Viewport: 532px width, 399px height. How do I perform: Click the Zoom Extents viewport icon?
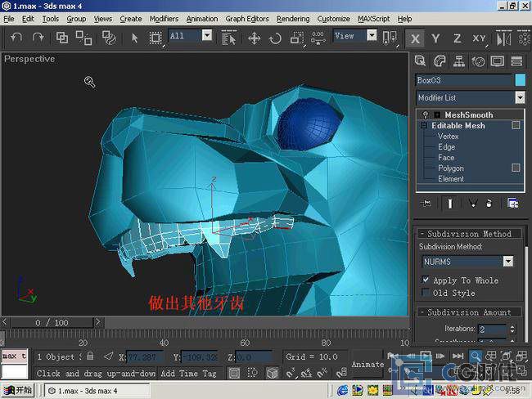tap(506, 356)
